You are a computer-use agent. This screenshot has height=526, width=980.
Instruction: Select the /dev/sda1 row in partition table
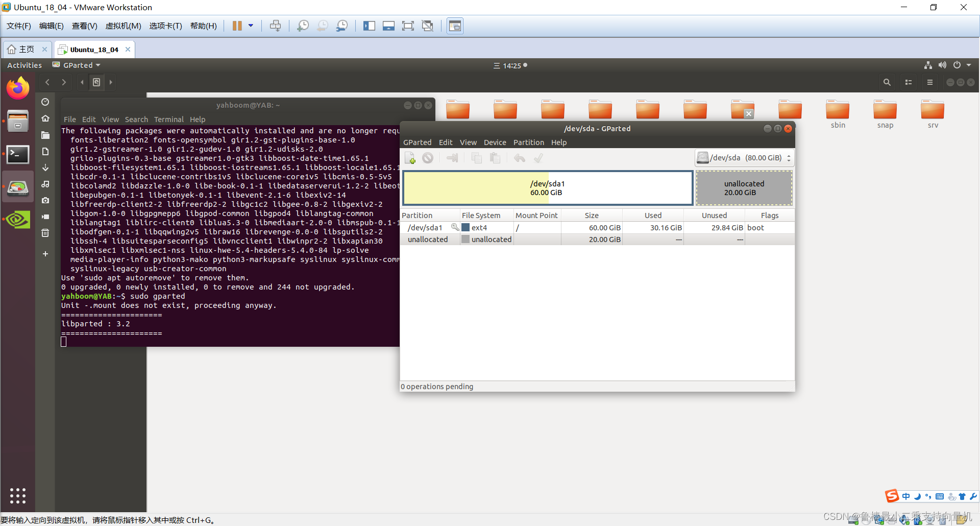(597, 228)
